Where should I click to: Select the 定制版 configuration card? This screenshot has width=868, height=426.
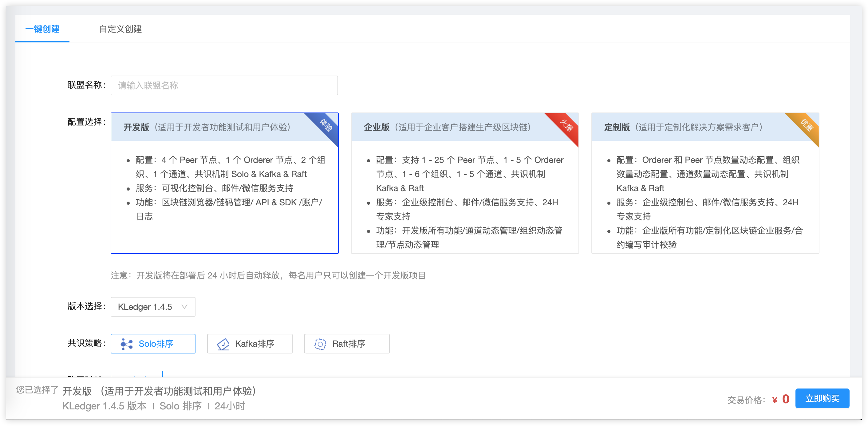coord(705,183)
